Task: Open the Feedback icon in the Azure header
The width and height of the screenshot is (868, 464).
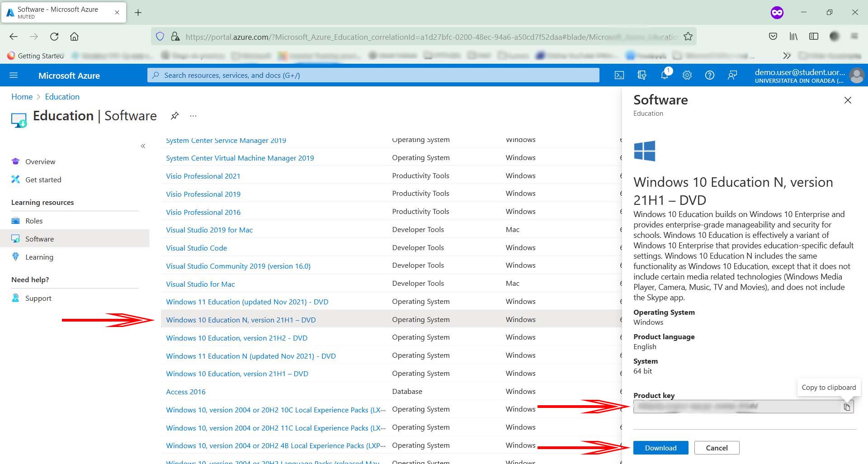Action: click(732, 75)
